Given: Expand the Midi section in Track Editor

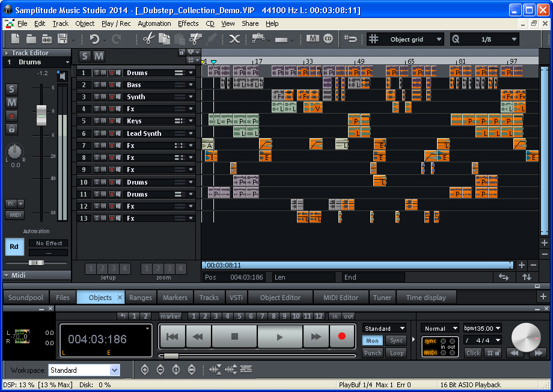Looking at the screenshot, I should 7,275.
